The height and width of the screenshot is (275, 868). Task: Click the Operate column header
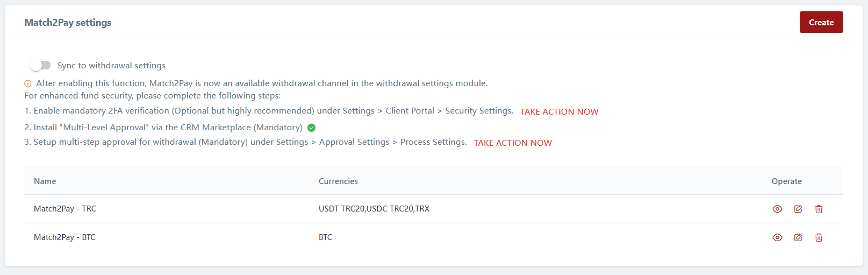coord(786,181)
